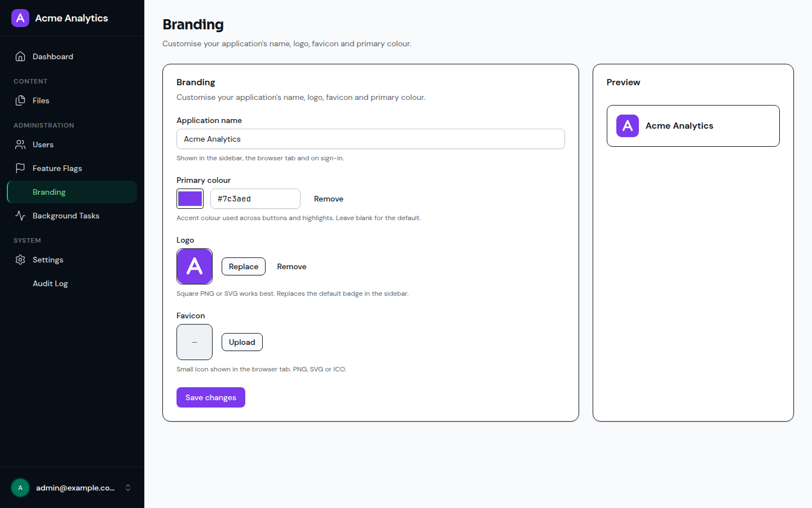Click the Application name label
The image size is (812, 508).
209,120
